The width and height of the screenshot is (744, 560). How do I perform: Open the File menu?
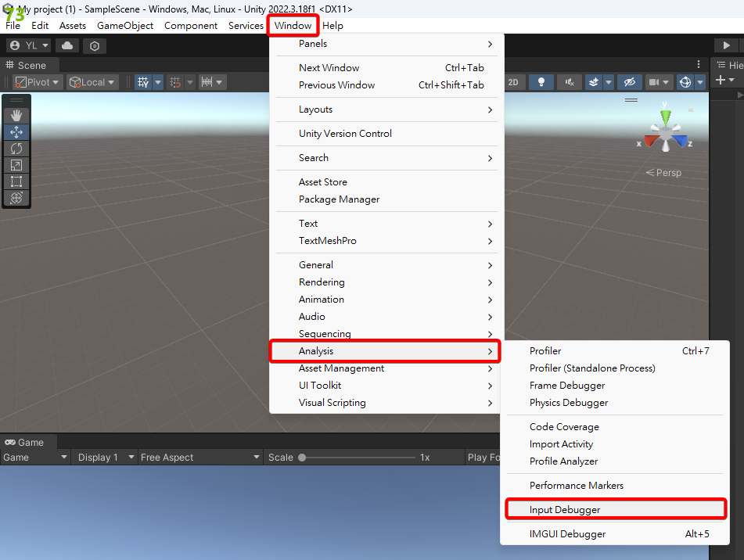(x=13, y=26)
